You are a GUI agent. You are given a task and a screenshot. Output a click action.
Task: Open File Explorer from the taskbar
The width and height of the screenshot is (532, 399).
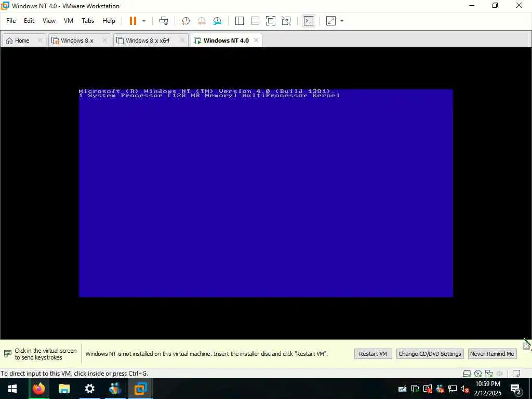[64, 389]
